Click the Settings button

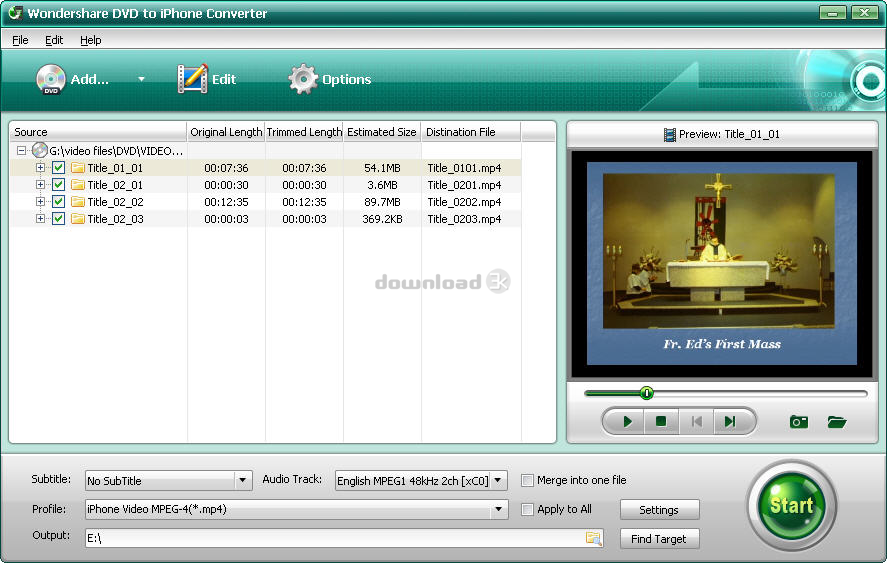tap(660, 510)
